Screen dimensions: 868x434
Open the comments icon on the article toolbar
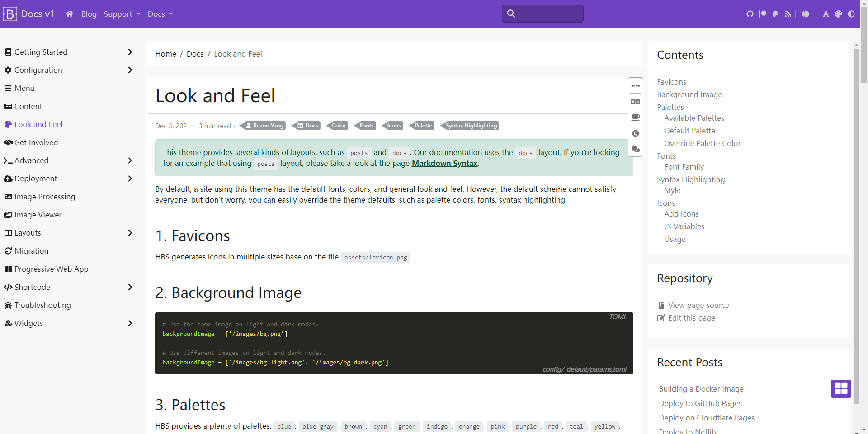pos(636,149)
